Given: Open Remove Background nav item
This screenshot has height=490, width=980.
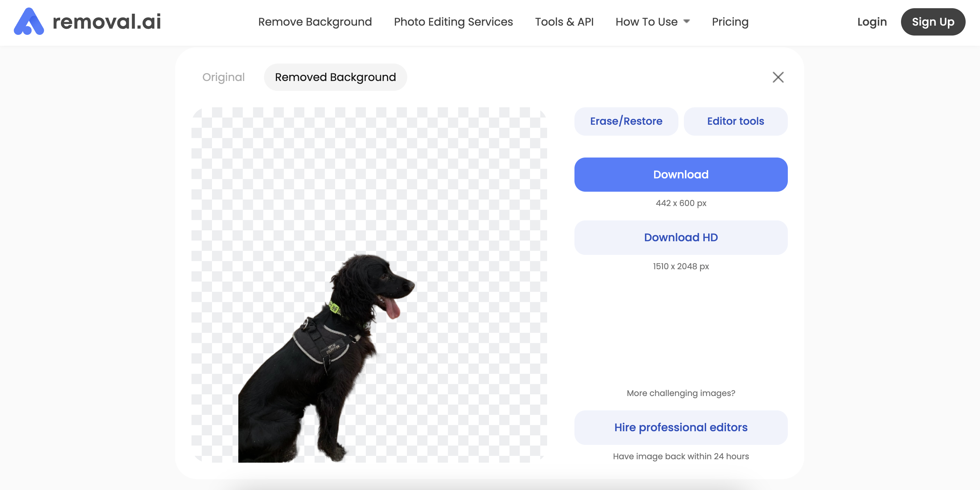Looking at the screenshot, I should [x=315, y=22].
